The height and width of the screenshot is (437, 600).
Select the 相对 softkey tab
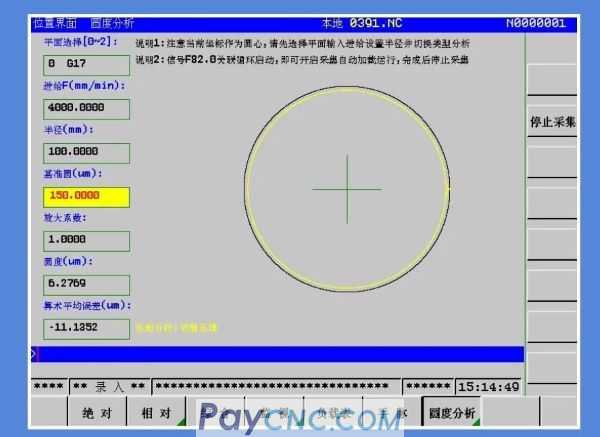154,412
